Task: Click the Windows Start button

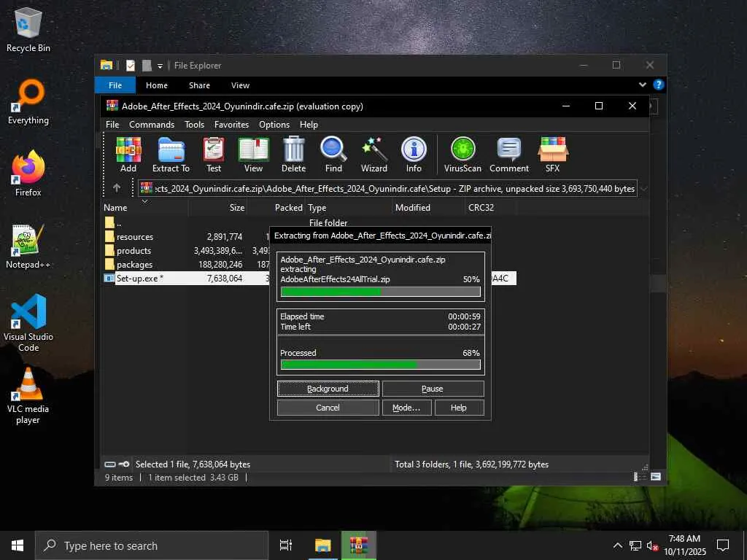Action: pyautogui.click(x=18, y=545)
